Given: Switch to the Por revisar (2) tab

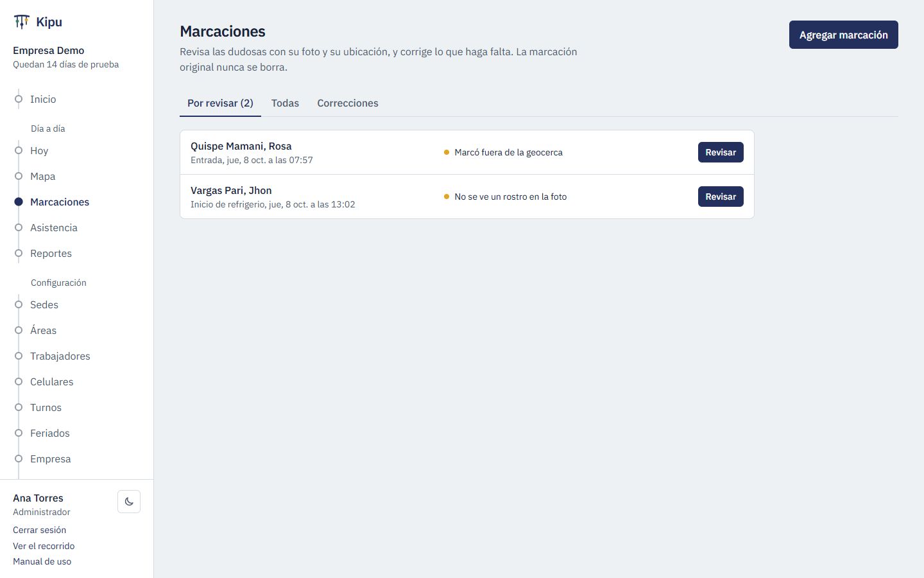Looking at the screenshot, I should click(x=220, y=103).
